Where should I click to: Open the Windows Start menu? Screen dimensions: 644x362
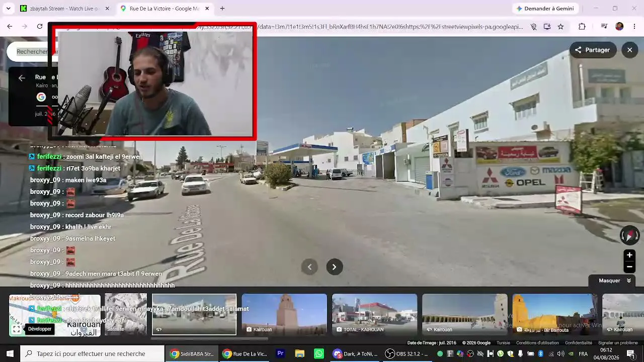10,354
